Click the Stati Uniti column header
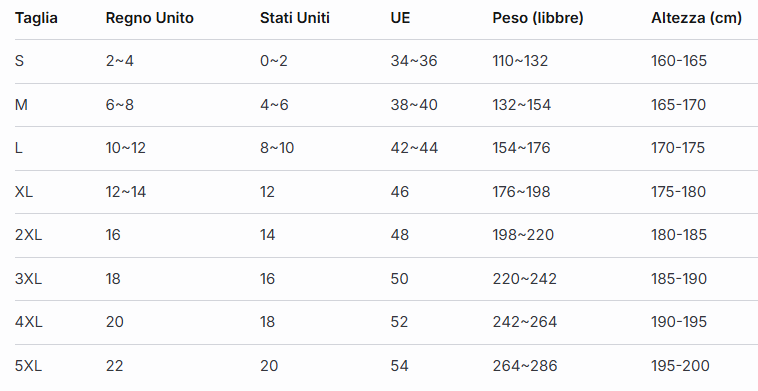The height and width of the screenshot is (391, 758). (295, 18)
